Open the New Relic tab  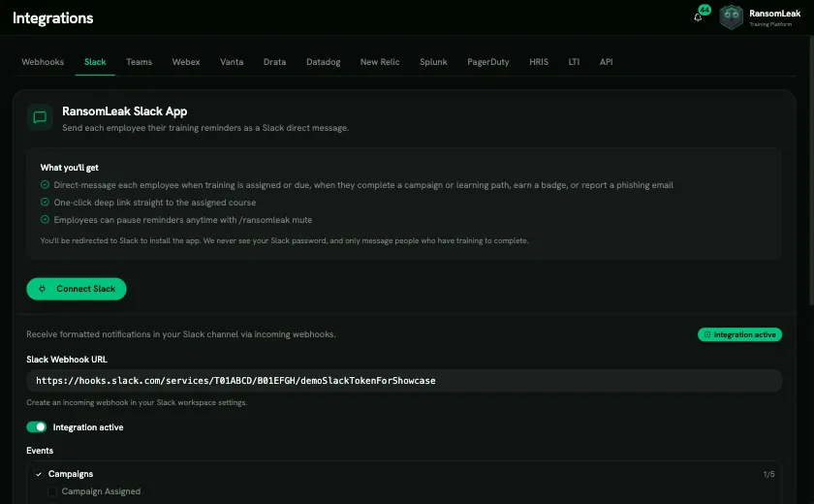380,62
